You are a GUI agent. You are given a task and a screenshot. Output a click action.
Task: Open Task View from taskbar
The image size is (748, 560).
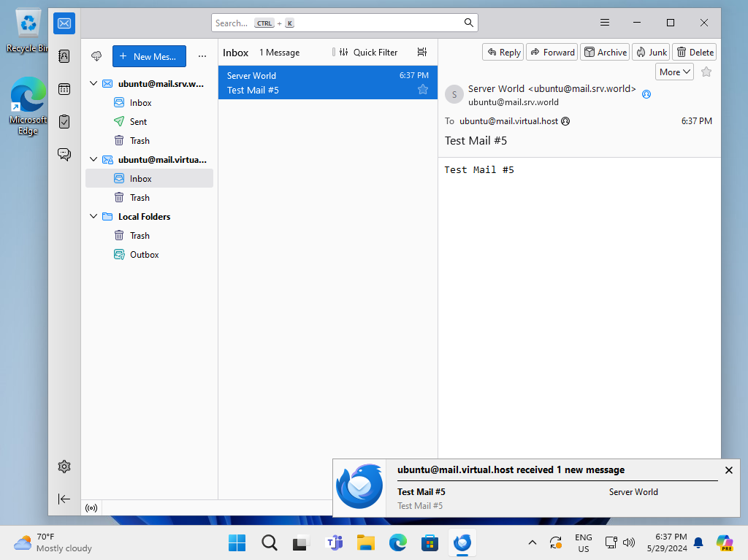[x=302, y=542]
